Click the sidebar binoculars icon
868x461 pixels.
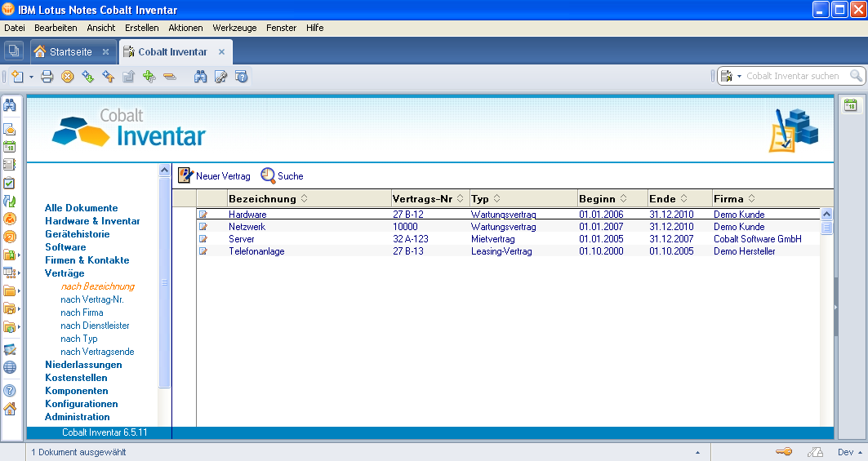(x=10, y=104)
